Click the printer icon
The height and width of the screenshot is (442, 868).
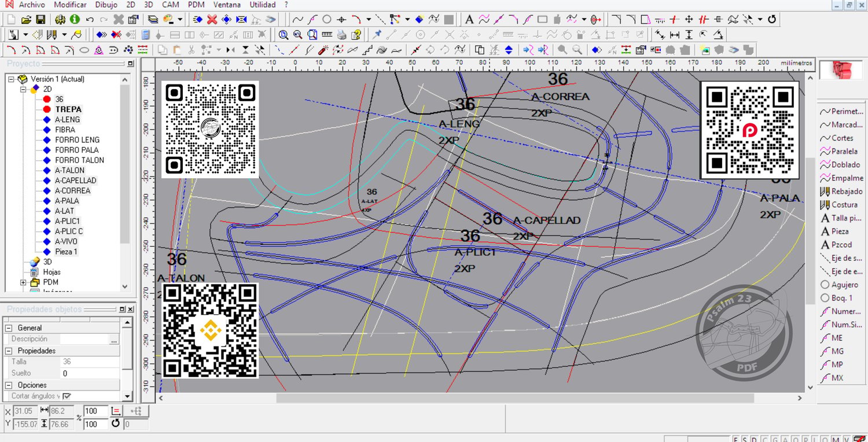(341, 34)
